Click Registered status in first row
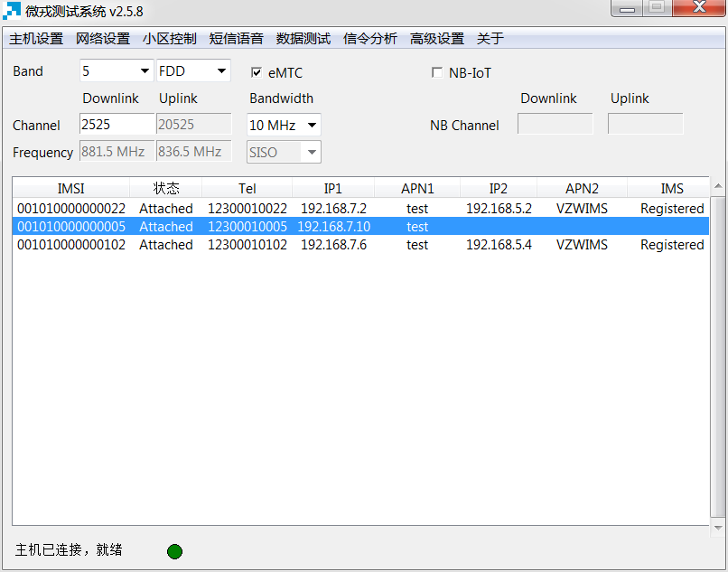 [672, 208]
